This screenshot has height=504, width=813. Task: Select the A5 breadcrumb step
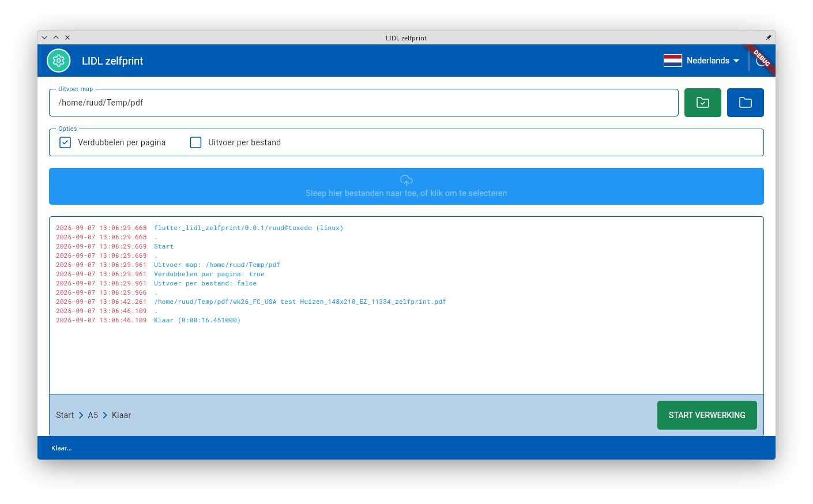pos(93,415)
